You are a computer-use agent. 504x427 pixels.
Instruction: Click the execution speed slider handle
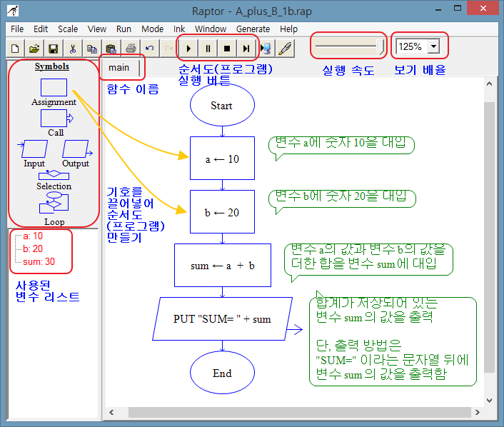click(380, 46)
